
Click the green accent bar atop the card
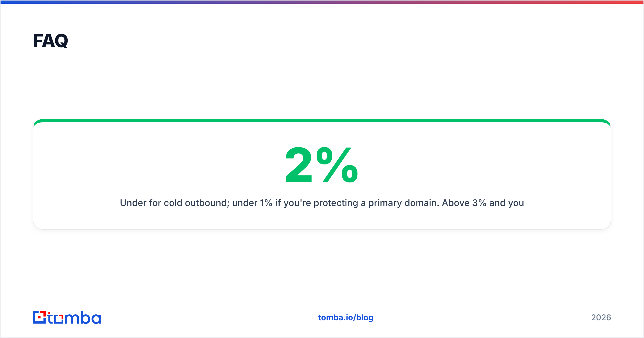[322, 121]
